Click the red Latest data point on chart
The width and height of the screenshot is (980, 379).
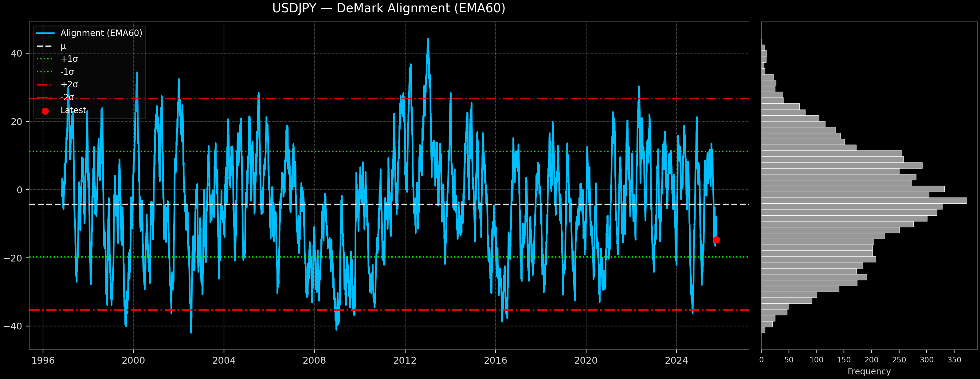click(x=716, y=240)
